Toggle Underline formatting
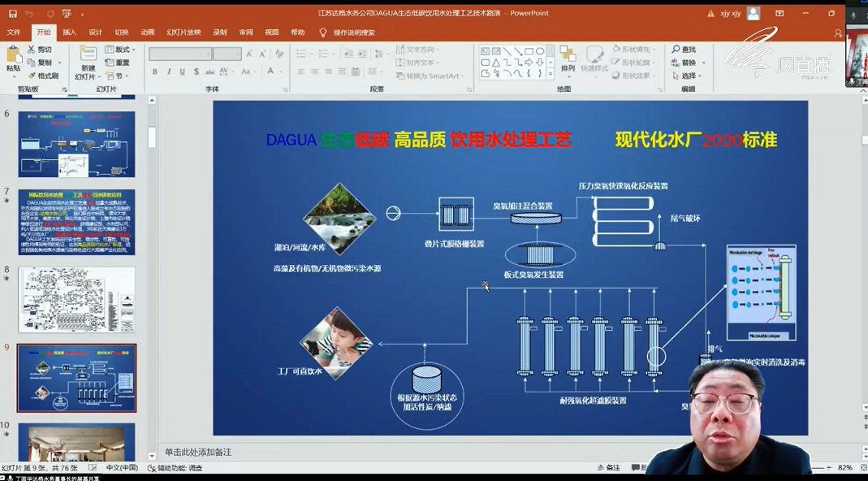Screen dimensions: 868x481 pyautogui.click(x=182, y=71)
